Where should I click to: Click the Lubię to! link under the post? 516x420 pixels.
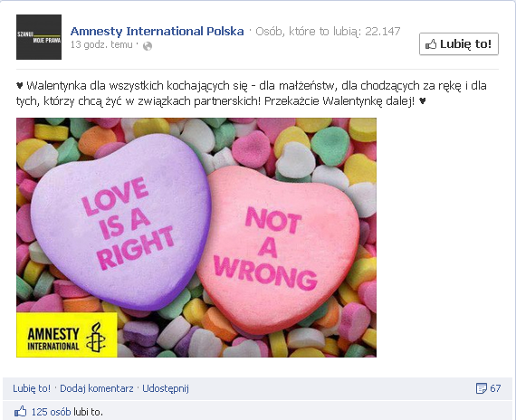pyautogui.click(x=32, y=388)
